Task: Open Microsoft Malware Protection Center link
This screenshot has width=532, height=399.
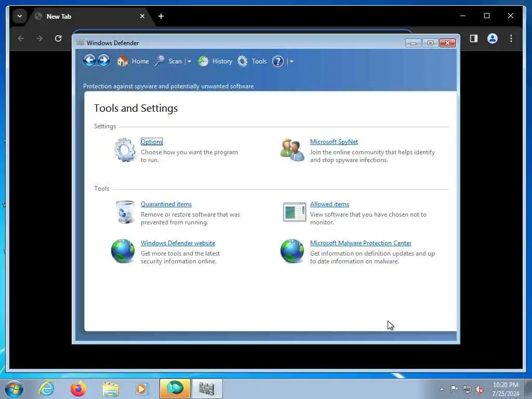Action: [x=361, y=243]
